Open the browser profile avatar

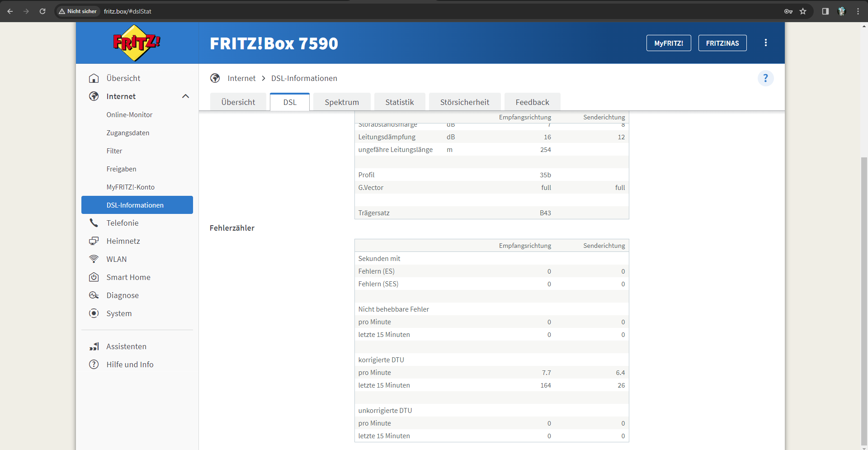[841, 11]
